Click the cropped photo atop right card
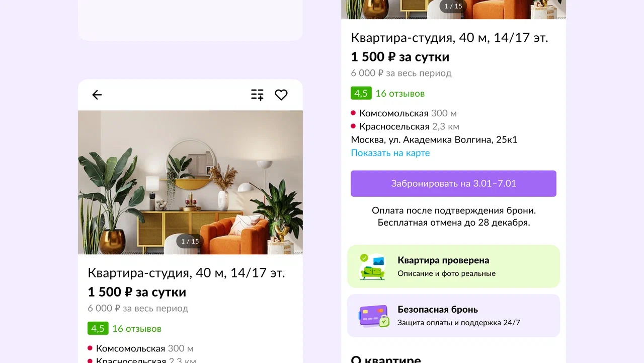Viewport: 644px width, 363px height. [453, 10]
